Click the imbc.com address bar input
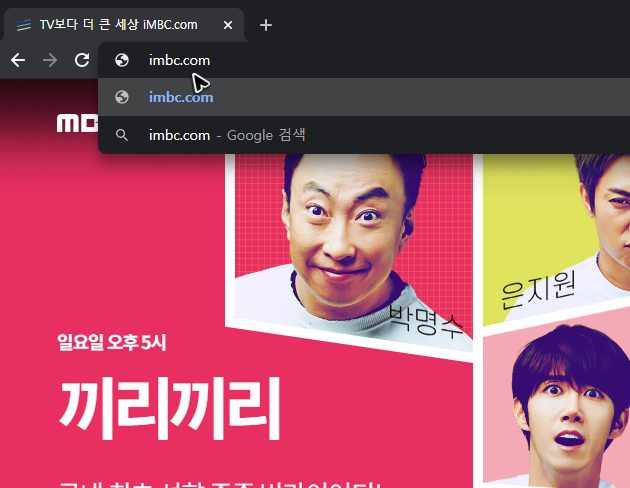The height and width of the screenshot is (488, 630). (364, 60)
